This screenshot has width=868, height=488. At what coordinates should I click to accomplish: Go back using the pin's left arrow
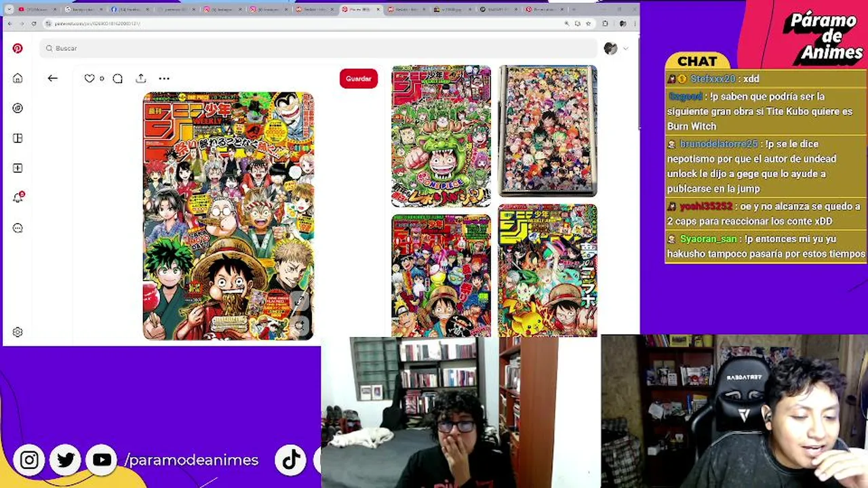(52, 78)
